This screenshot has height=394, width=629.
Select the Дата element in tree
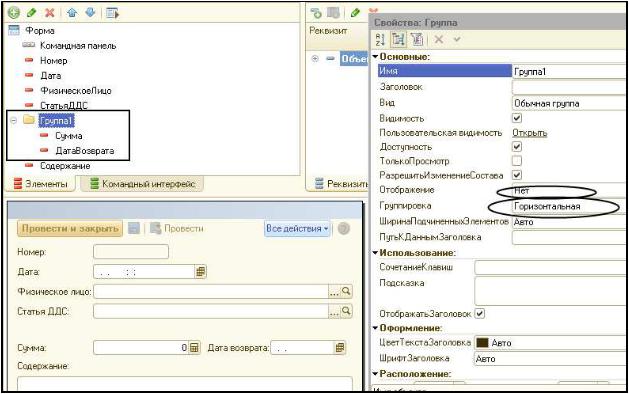click(x=51, y=76)
